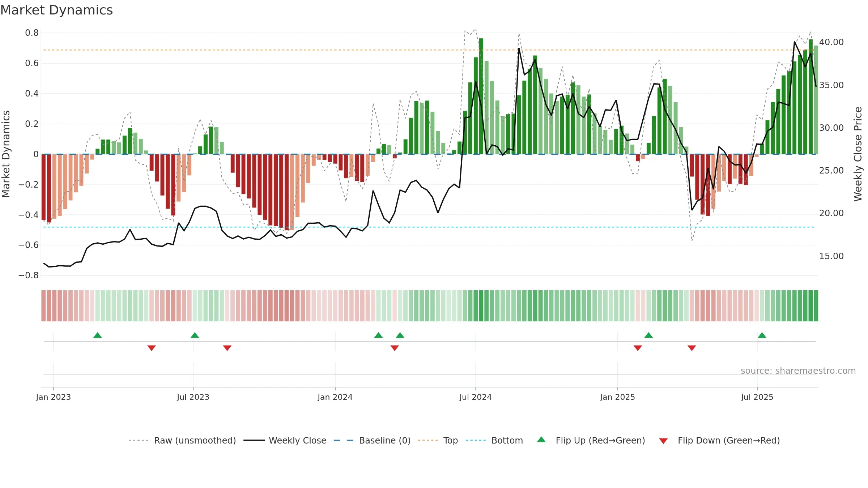This screenshot has height=488, width=868.
Task: Click the green triangle icon in the legend
Action: [x=541, y=440]
